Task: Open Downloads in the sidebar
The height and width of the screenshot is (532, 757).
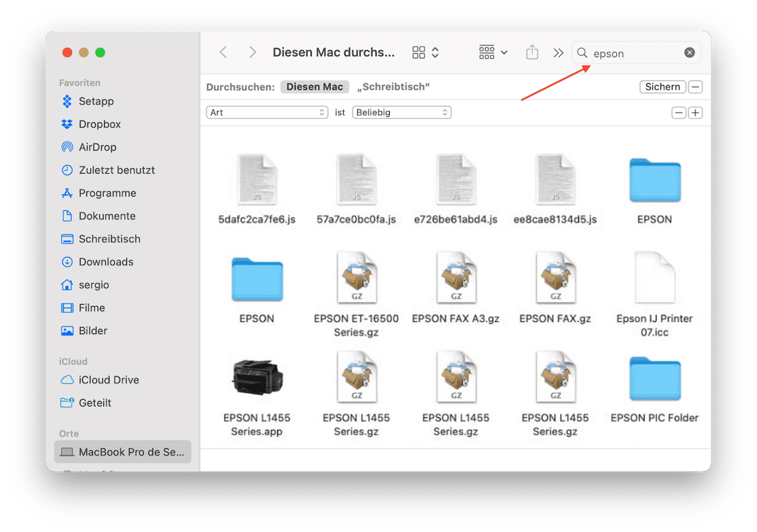Action: tap(106, 262)
